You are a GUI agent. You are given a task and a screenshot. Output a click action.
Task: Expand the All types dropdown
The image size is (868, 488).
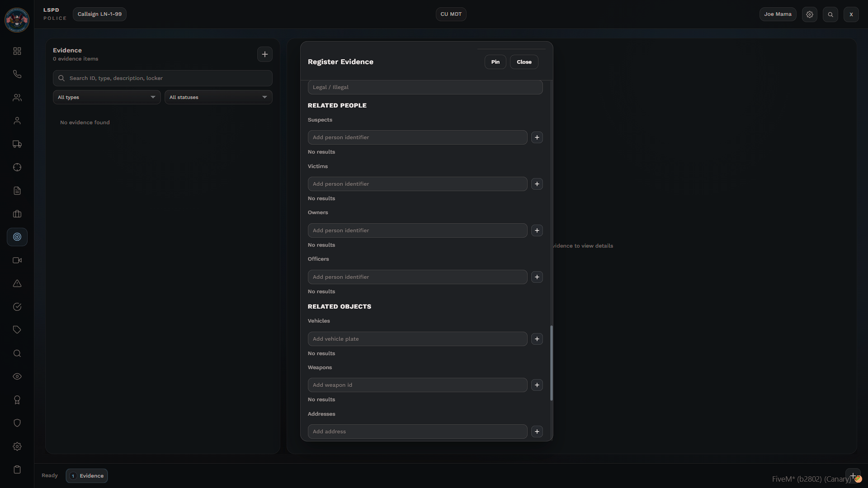pos(107,97)
